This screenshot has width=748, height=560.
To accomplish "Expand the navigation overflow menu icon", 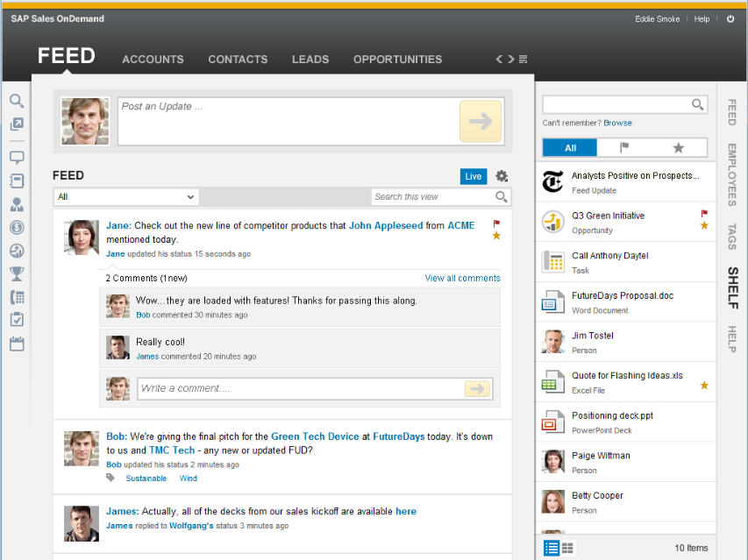I will tap(524, 60).
